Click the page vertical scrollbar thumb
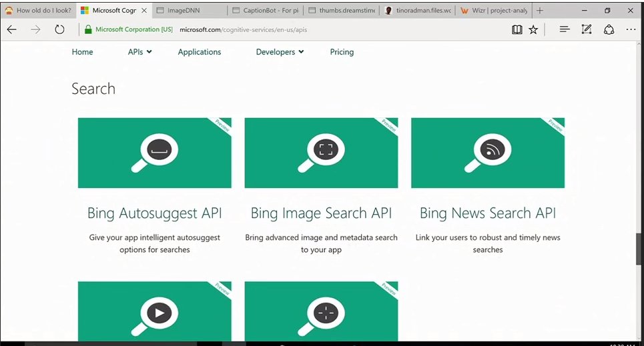Screen dimensions: 644x346 click(639, 249)
